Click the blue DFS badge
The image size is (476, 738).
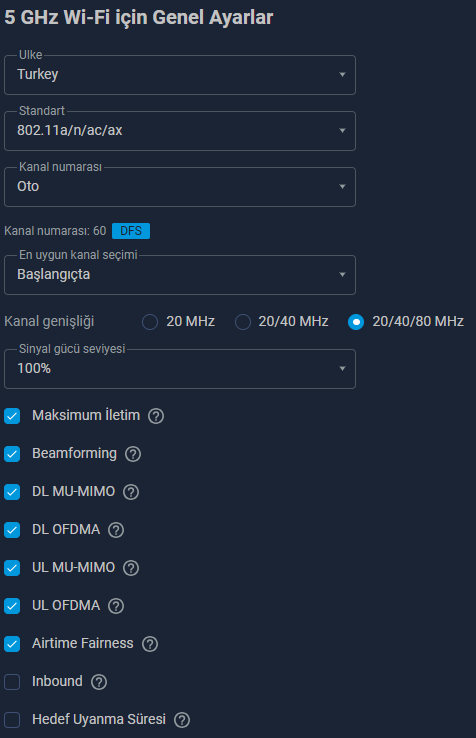pyautogui.click(x=131, y=231)
